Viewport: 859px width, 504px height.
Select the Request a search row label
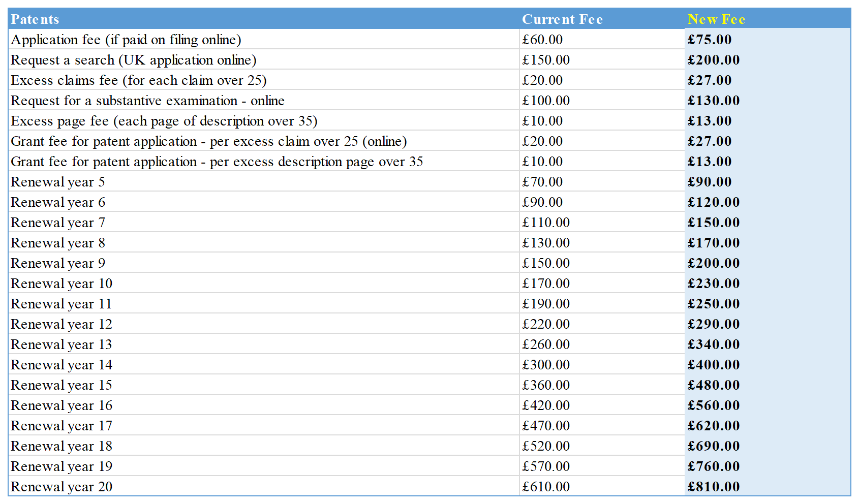pyautogui.click(x=133, y=60)
